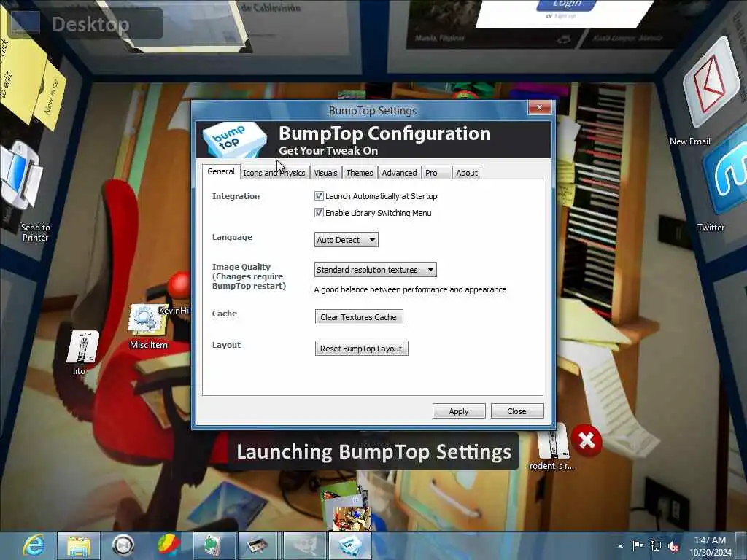The image size is (747, 560).
Task: Click the Clear Textures Cache button
Action: pyautogui.click(x=359, y=316)
